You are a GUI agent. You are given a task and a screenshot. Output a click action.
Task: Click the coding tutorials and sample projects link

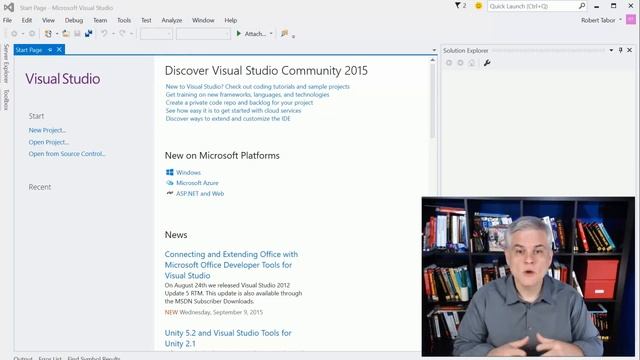[258, 87]
